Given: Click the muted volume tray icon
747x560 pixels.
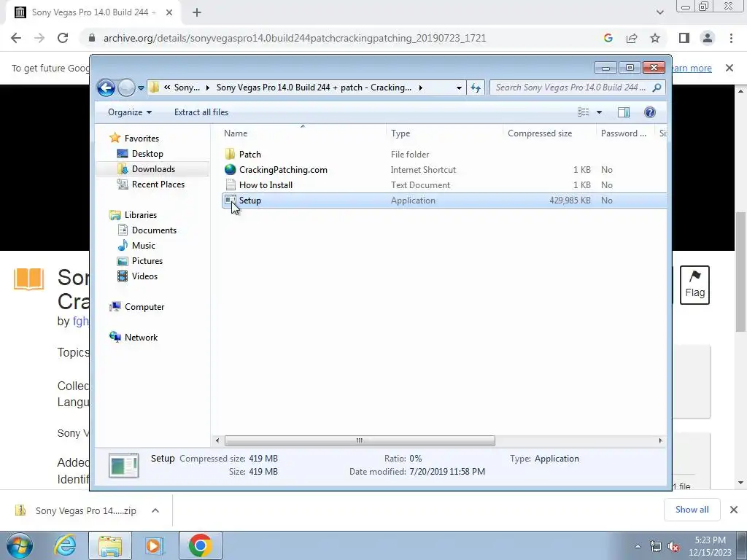Looking at the screenshot, I should click(673, 547).
